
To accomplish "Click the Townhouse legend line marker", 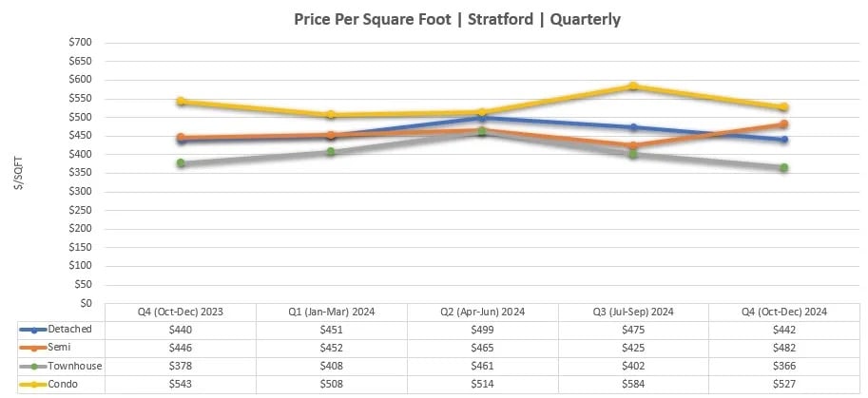I will coord(34,366).
